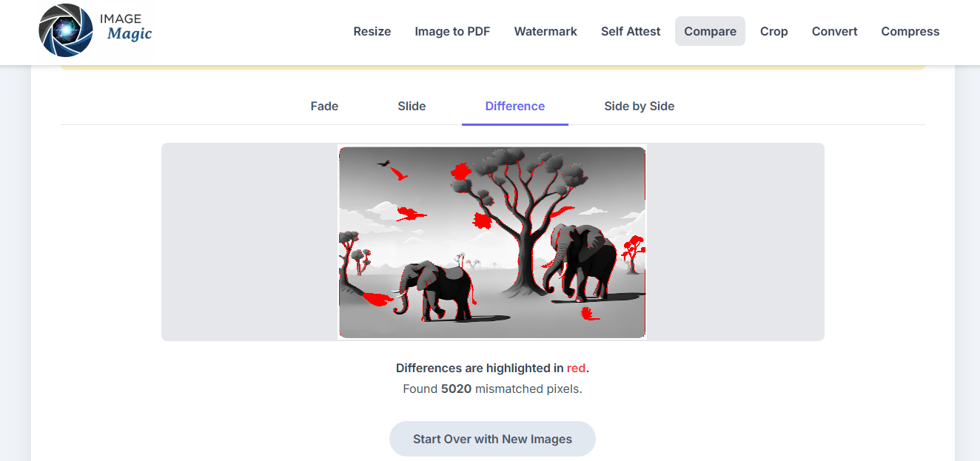Click the Difference tab underline indicator
The width and height of the screenshot is (980, 461).
(x=514, y=124)
